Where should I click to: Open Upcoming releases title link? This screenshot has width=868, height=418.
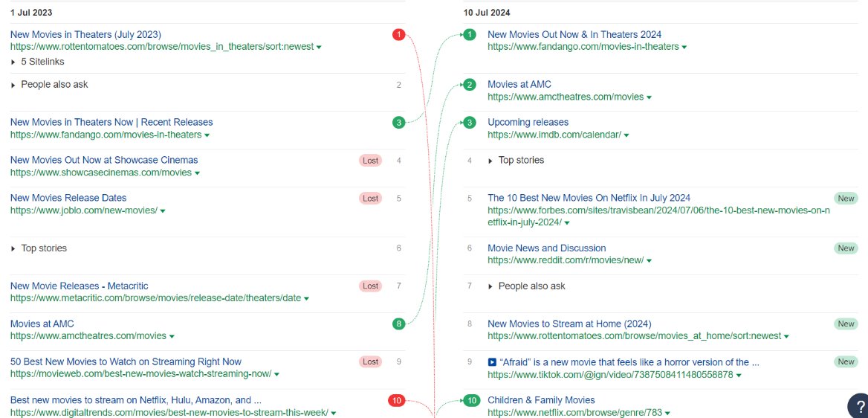tap(528, 122)
